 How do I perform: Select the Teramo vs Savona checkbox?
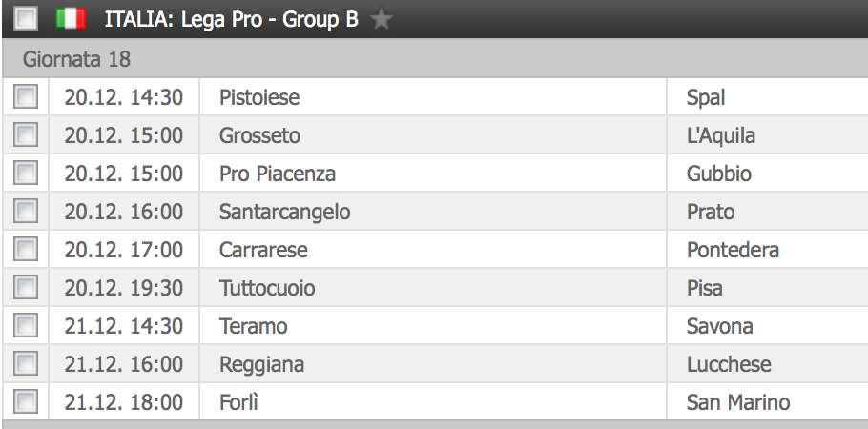click(x=26, y=325)
